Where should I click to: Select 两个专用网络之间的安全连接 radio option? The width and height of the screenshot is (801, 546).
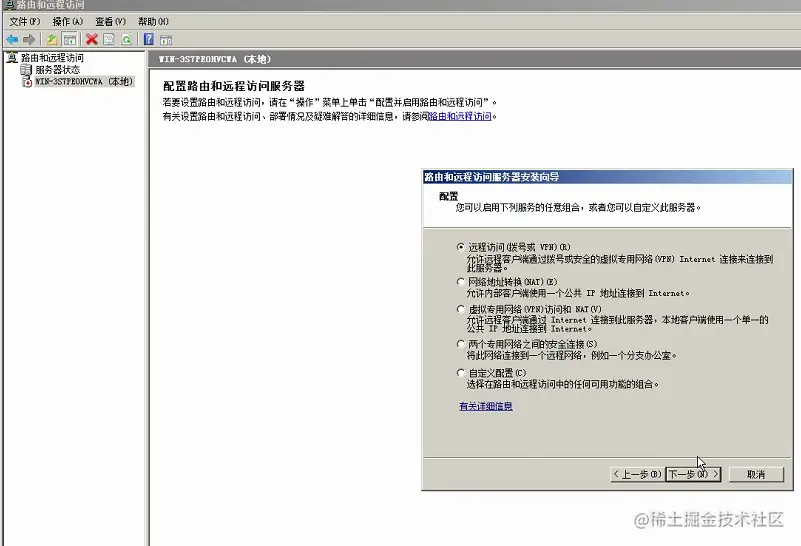[x=461, y=344]
